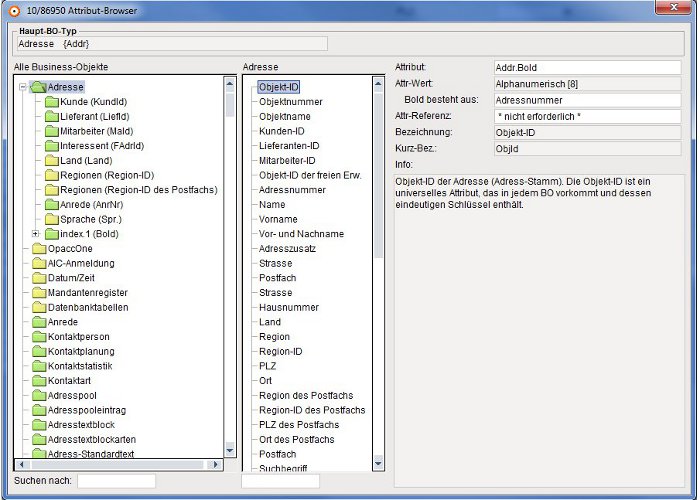
Task: Click the Mandantenregister folder icon
Action: pyautogui.click(x=39, y=293)
